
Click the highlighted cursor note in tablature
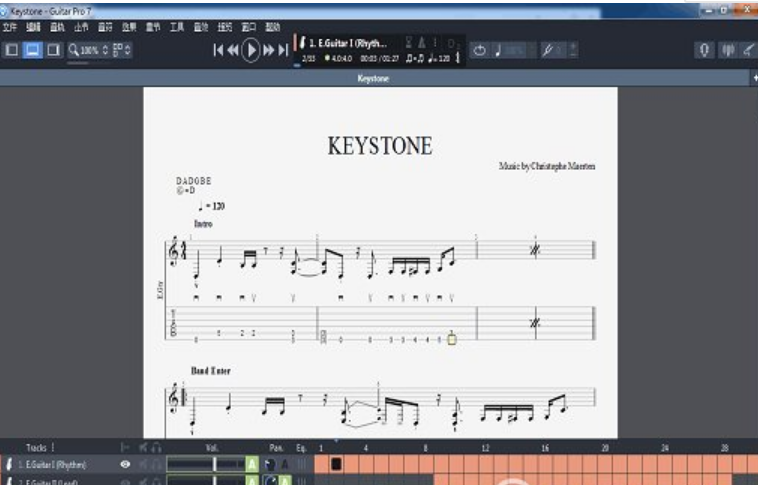click(452, 339)
